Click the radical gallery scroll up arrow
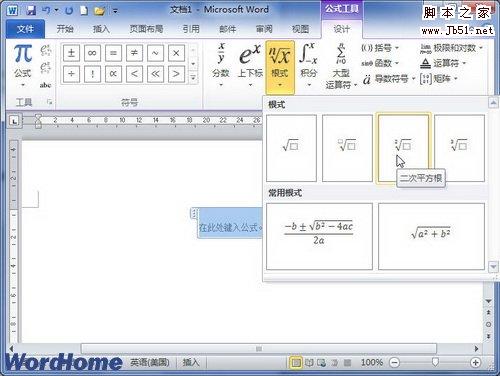 point(493,103)
